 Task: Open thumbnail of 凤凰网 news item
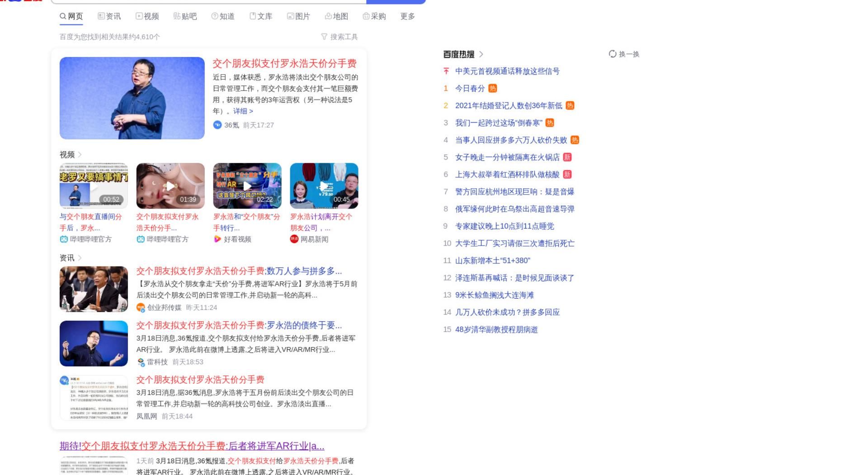coord(94,398)
